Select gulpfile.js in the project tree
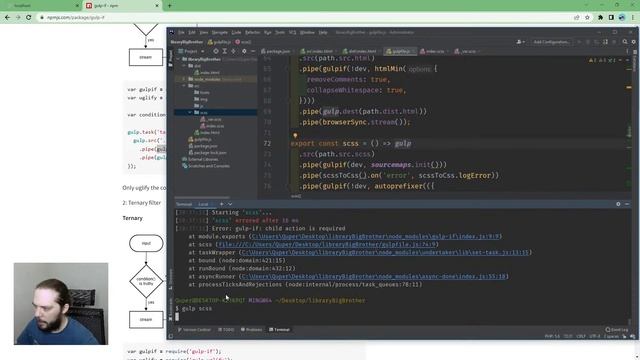640x360 pixels. click(200, 139)
